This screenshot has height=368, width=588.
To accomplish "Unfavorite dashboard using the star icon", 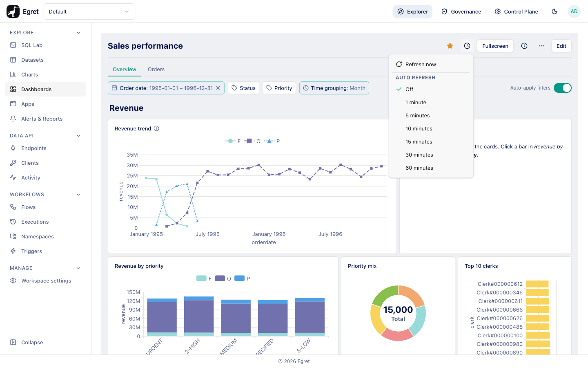I will (450, 46).
